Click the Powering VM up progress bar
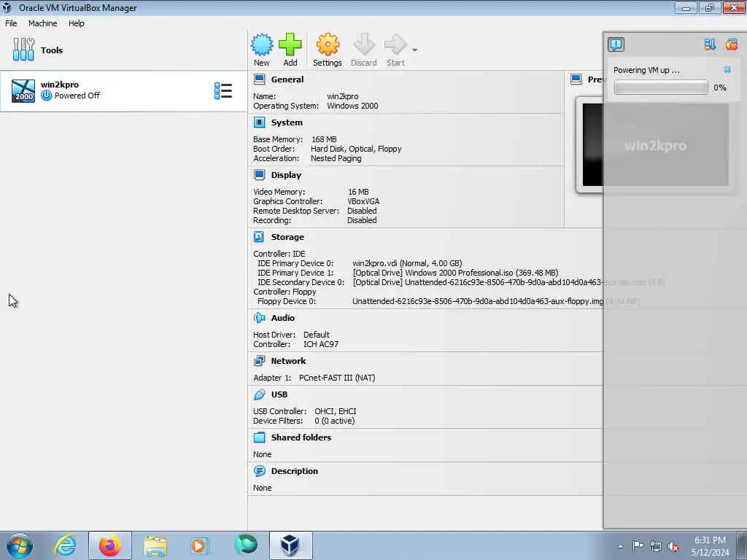 coord(661,87)
